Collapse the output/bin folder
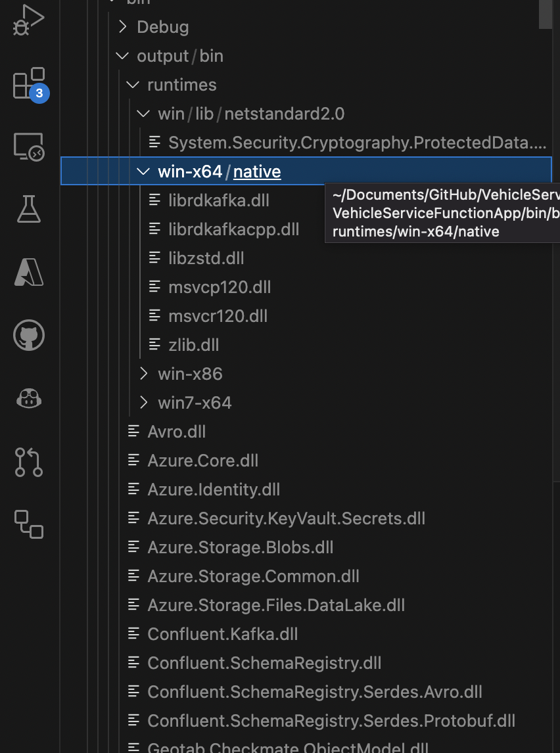Screen dimensions: 560x753 click(122, 55)
